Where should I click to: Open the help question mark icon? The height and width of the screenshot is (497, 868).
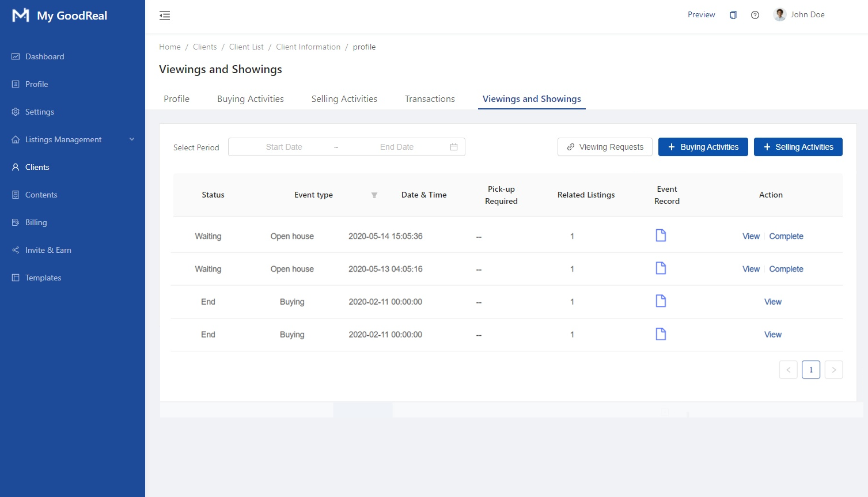click(755, 15)
